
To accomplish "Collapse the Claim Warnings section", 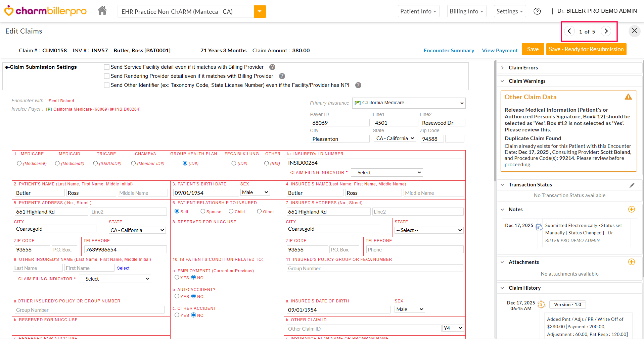I will [x=502, y=81].
